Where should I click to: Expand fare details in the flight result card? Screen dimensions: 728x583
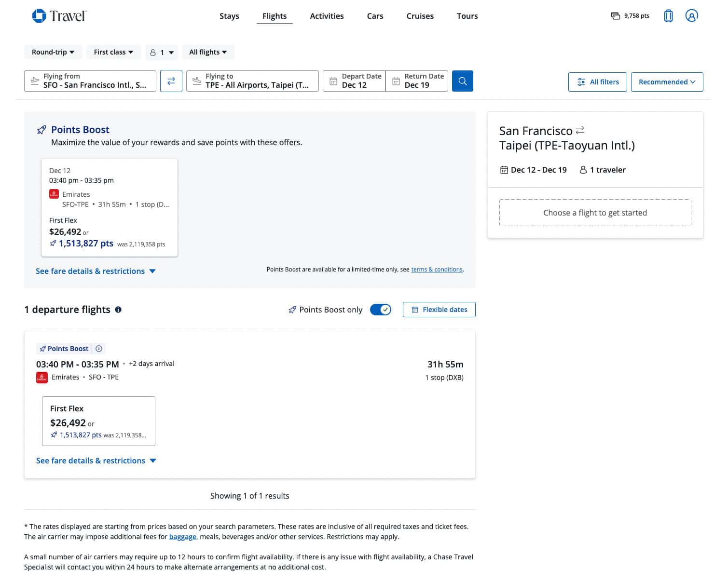tap(96, 461)
